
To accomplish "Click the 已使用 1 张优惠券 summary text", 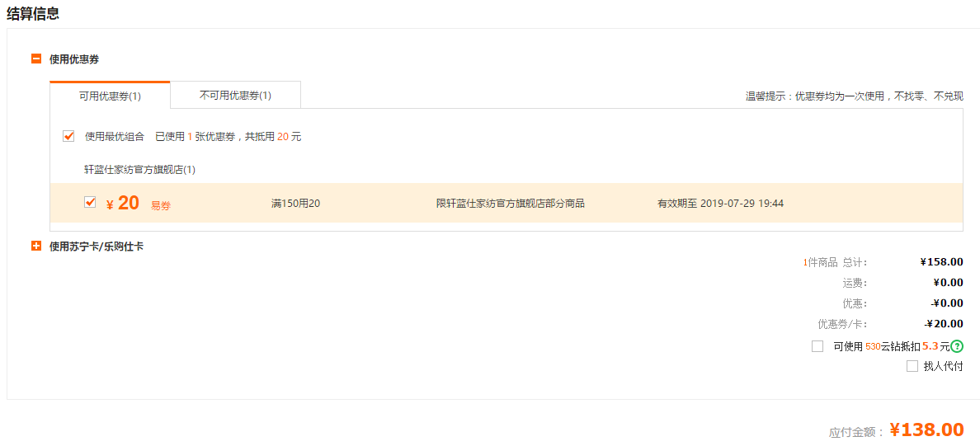I will 229,136.
